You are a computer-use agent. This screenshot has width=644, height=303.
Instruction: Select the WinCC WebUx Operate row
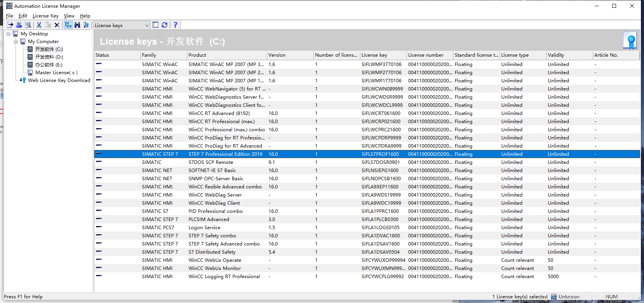click(367, 260)
